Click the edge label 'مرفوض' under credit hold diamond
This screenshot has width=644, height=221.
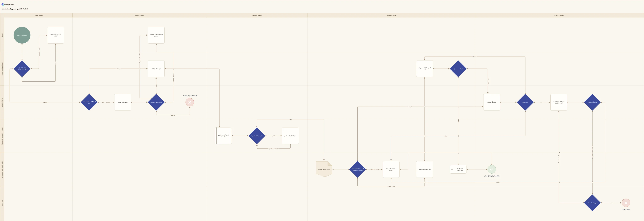point(173,115)
